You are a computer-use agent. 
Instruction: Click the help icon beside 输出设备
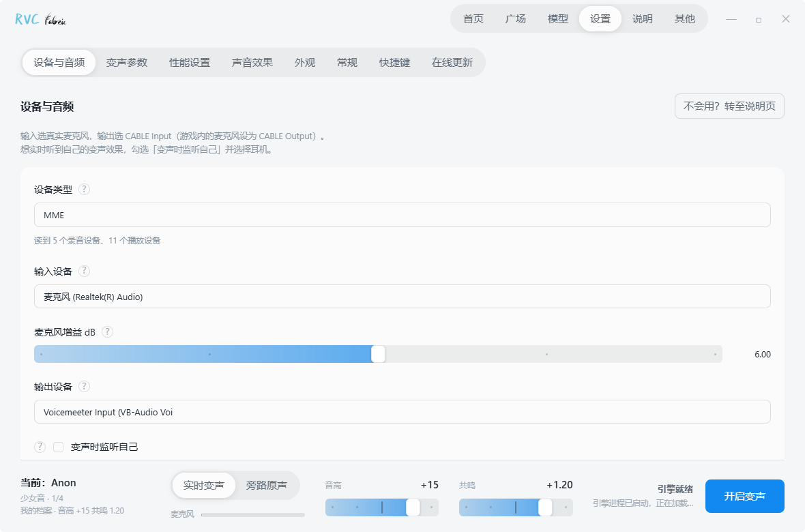(x=84, y=386)
